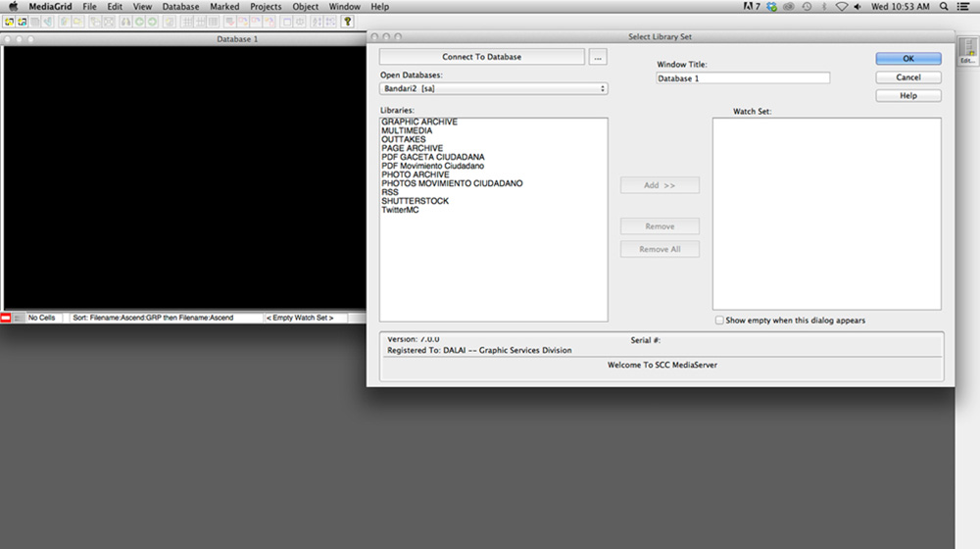Open the Projects menu
Screen dimensions: 980x549
pos(266,7)
